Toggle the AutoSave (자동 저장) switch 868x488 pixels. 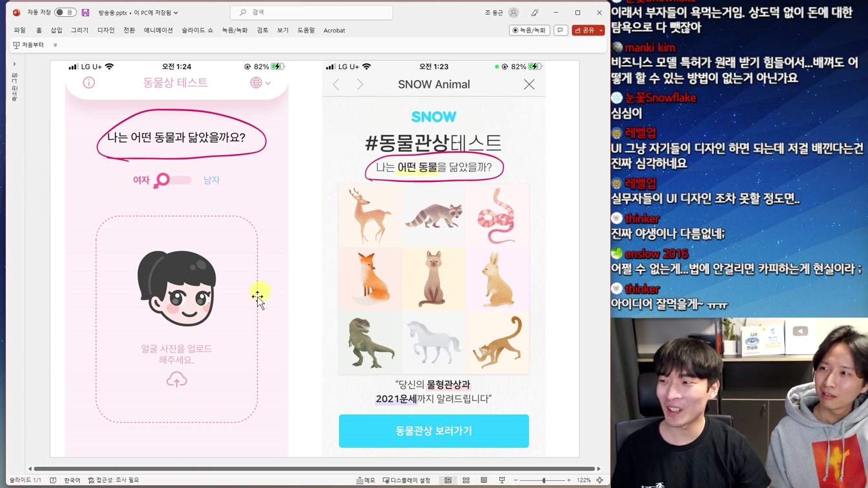pos(65,12)
